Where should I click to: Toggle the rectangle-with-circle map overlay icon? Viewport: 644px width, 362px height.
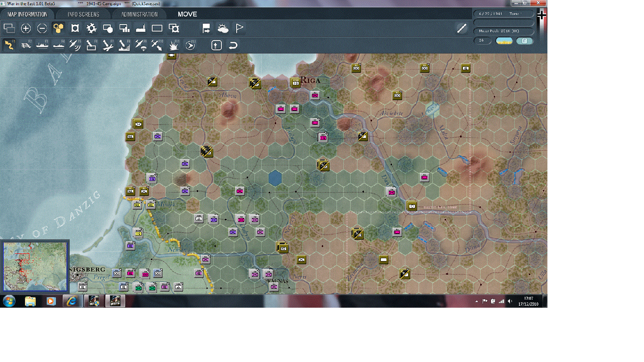(x=108, y=28)
